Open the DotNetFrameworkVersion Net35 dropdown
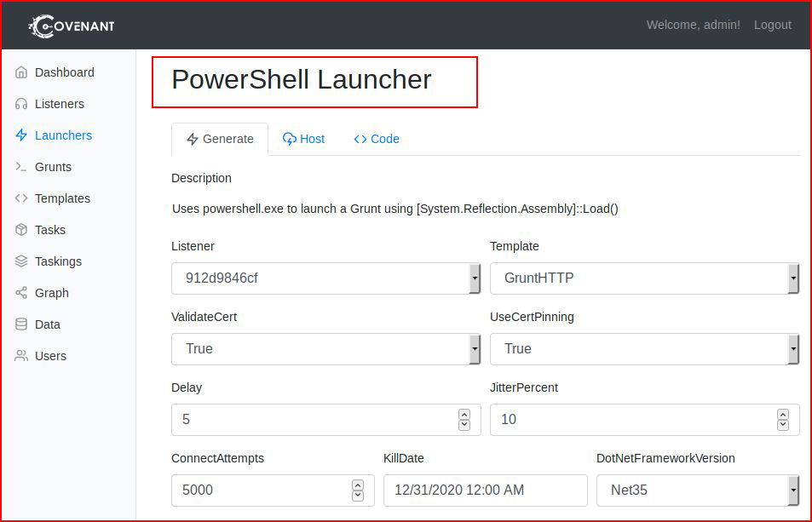 point(698,490)
